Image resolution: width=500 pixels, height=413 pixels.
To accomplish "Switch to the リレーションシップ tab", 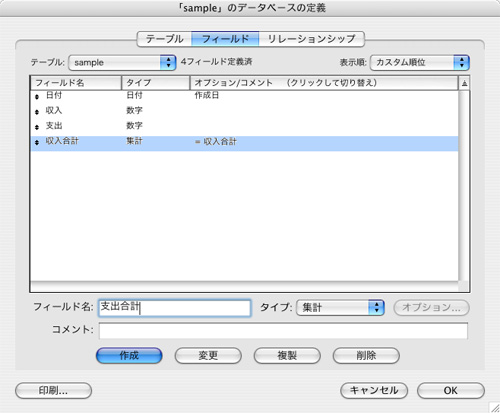I will click(311, 39).
